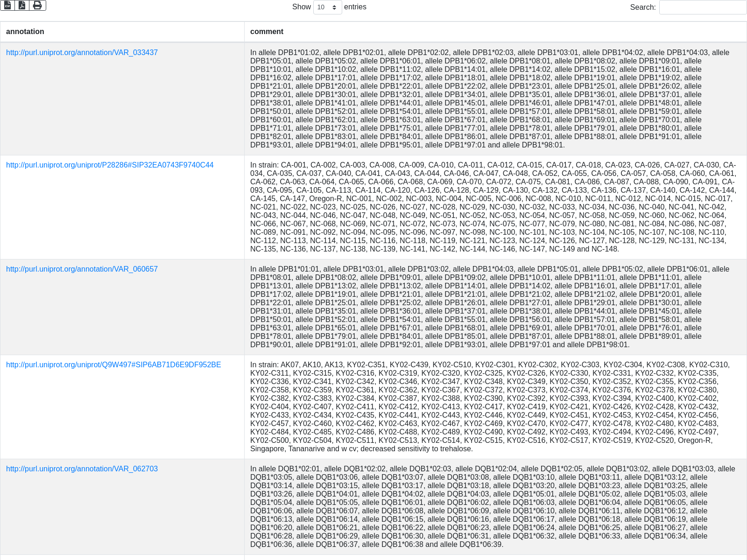Visit the VAR_062703 annotation link
The width and height of the screenshot is (747, 560).
pos(82,469)
